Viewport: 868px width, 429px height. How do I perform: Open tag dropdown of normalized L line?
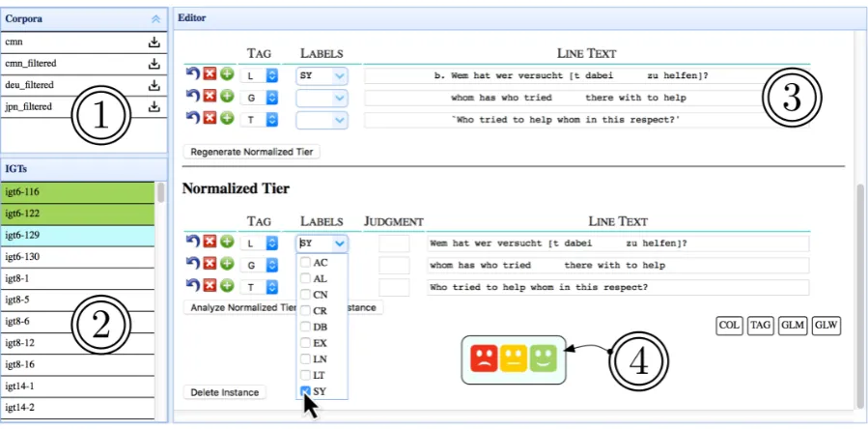tap(259, 243)
